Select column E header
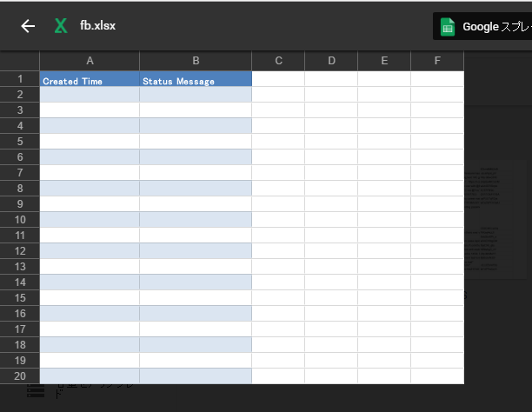532x412 pixels. point(384,61)
